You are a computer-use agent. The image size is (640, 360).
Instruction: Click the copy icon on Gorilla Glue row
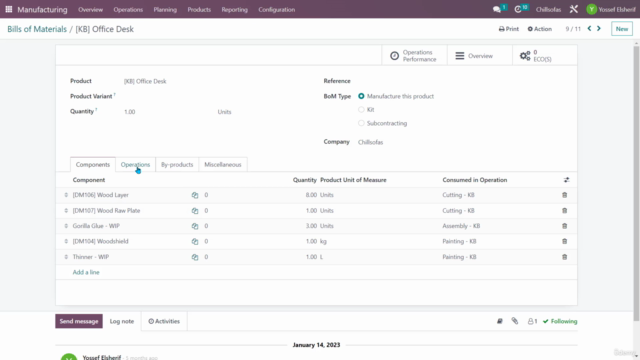pos(195,226)
